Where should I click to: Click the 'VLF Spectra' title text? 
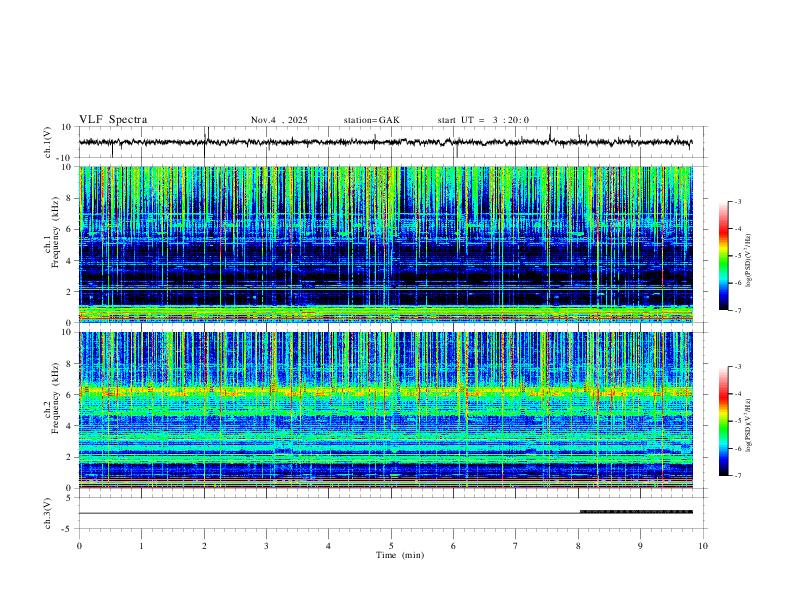pos(113,120)
